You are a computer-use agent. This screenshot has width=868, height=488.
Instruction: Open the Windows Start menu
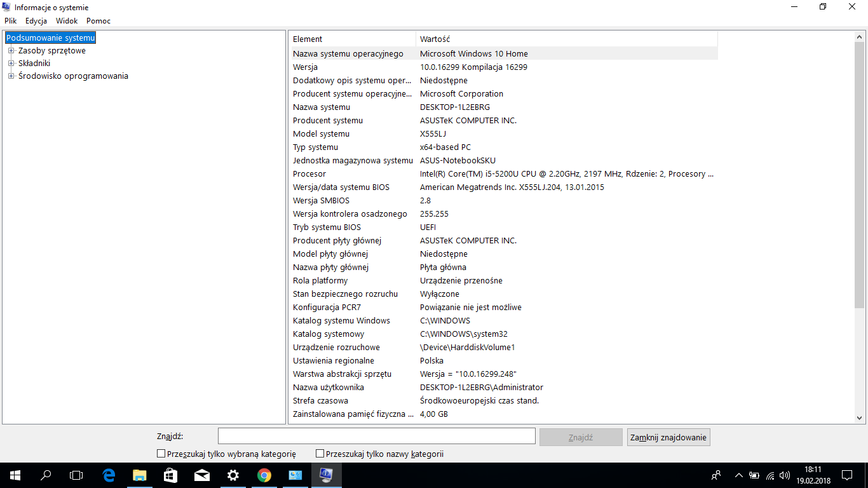[15, 475]
